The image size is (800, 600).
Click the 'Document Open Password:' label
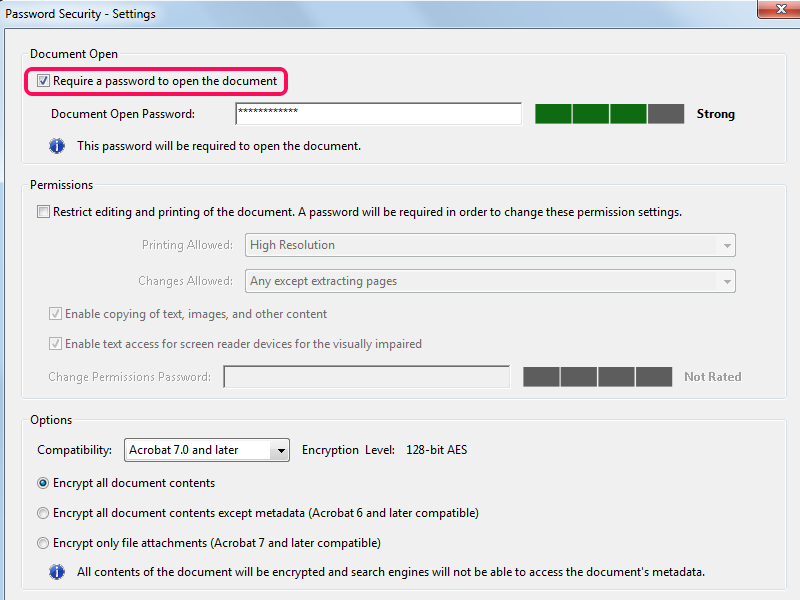point(123,114)
